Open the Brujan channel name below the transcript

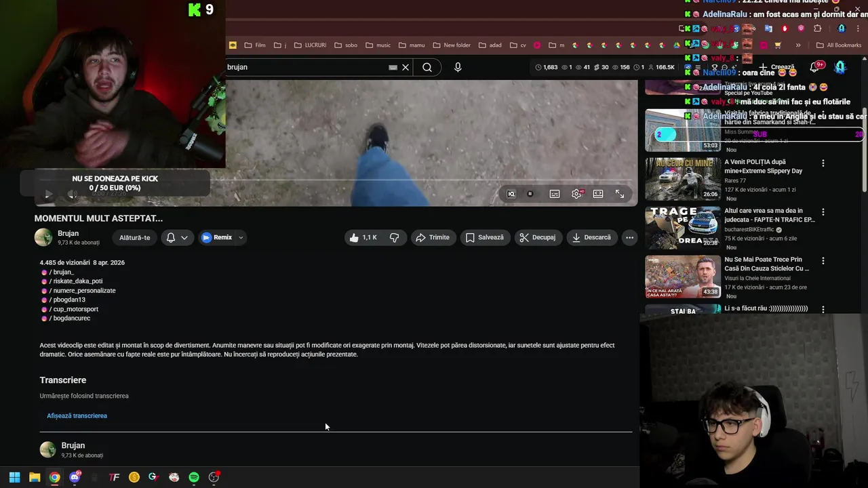[73, 445]
